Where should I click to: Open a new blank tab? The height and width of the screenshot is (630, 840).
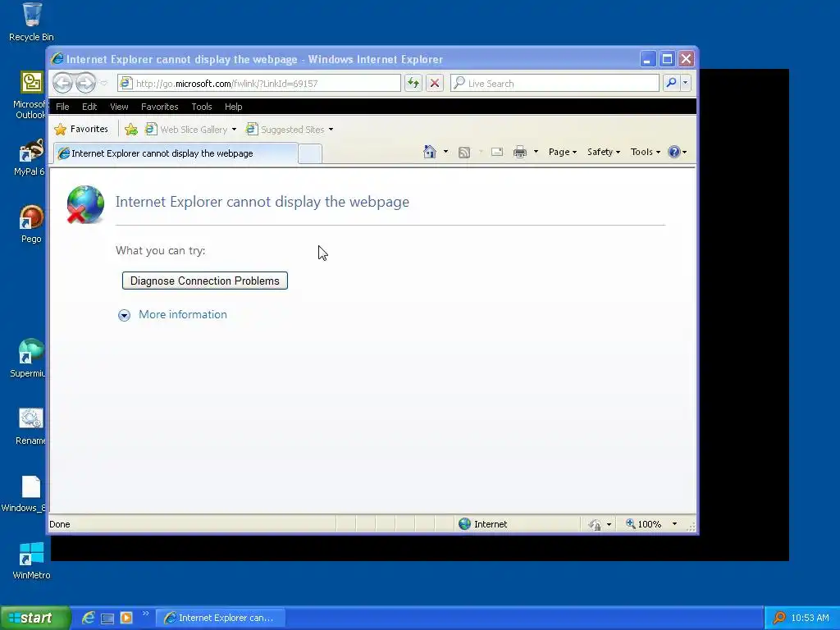pos(309,153)
